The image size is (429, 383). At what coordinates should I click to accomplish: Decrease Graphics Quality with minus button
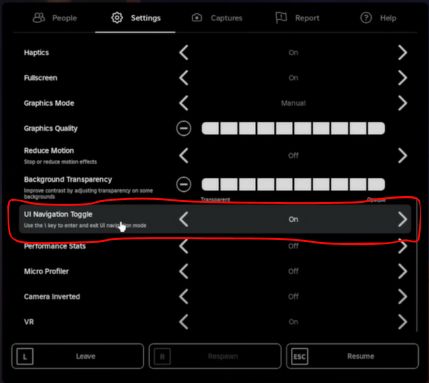[x=184, y=128]
